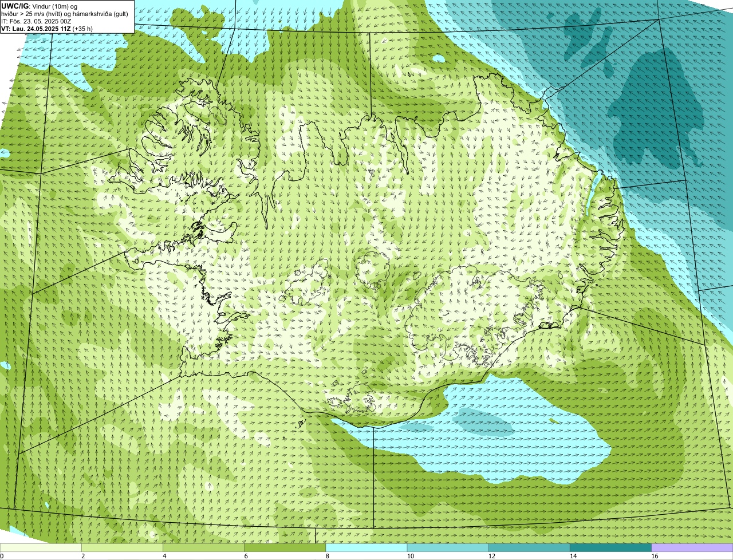733x560 pixels.
Task: Click the '6' label on the color scale
Action: [246, 556]
